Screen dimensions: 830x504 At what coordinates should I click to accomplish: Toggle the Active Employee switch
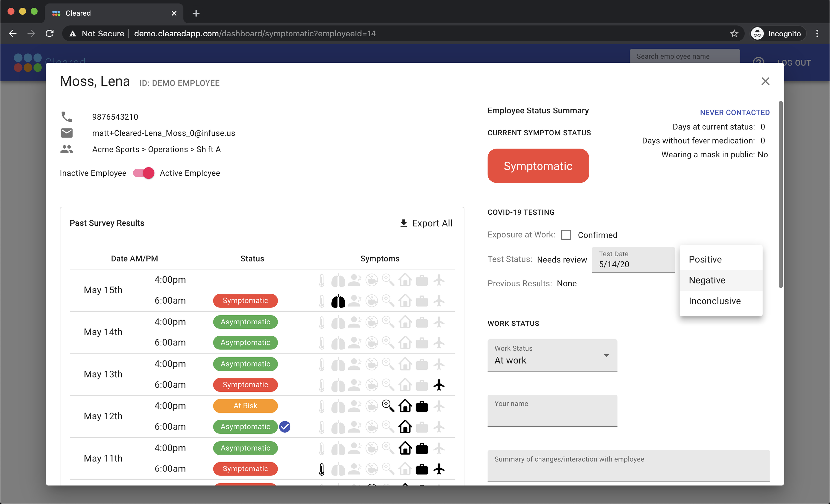pos(144,173)
